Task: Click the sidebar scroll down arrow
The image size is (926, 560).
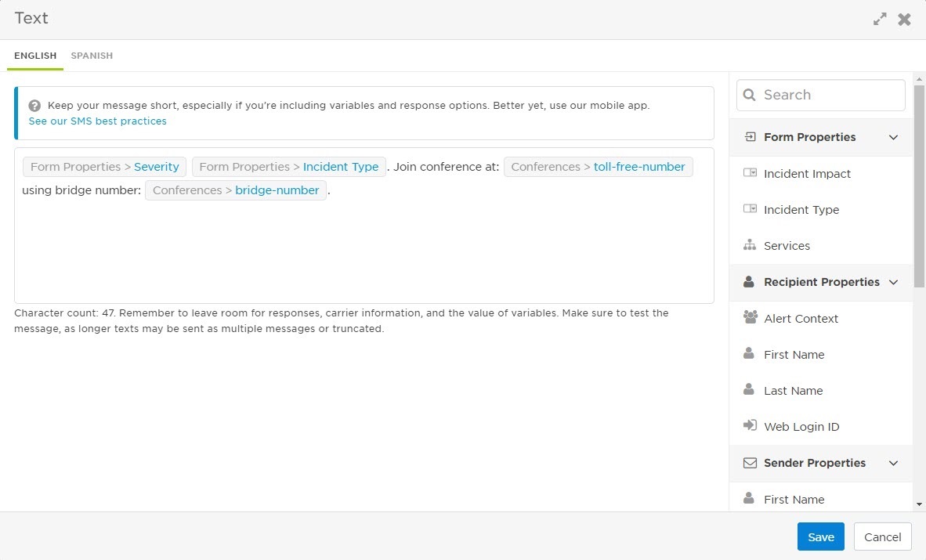Action: pos(919,504)
